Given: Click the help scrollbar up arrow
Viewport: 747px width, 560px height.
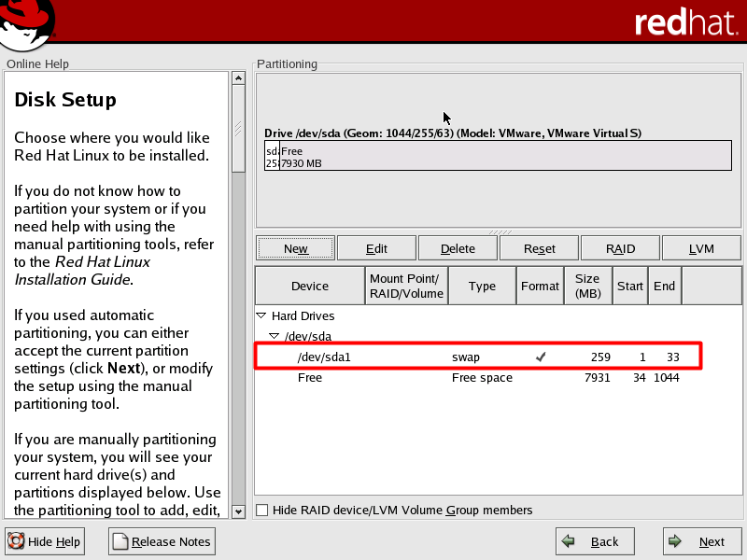Looking at the screenshot, I should pos(239,78).
